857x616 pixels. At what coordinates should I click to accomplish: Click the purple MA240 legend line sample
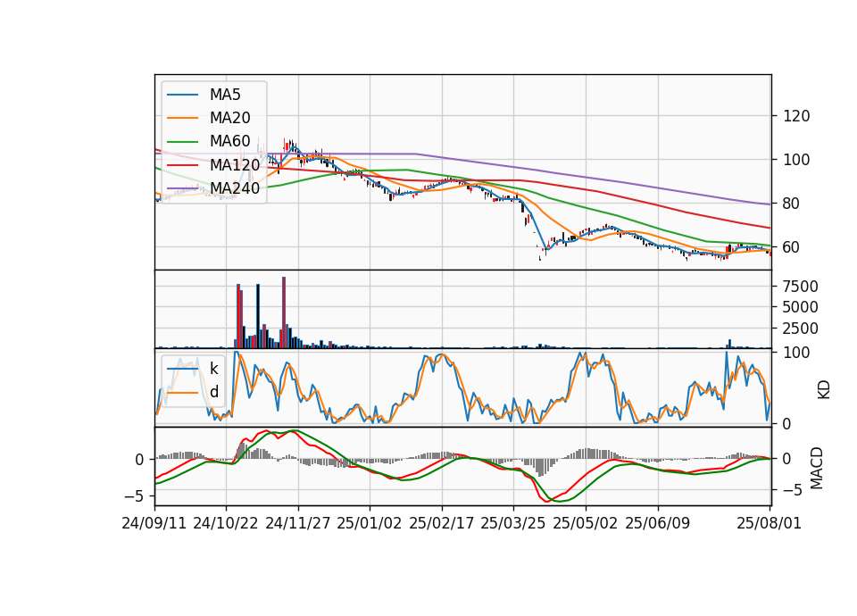coord(182,188)
